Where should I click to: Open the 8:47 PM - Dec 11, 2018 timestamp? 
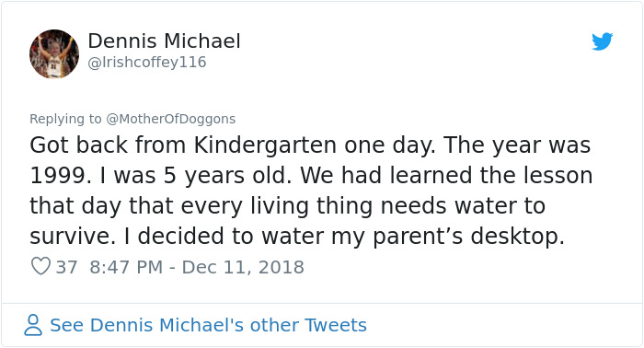[x=197, y=267]
